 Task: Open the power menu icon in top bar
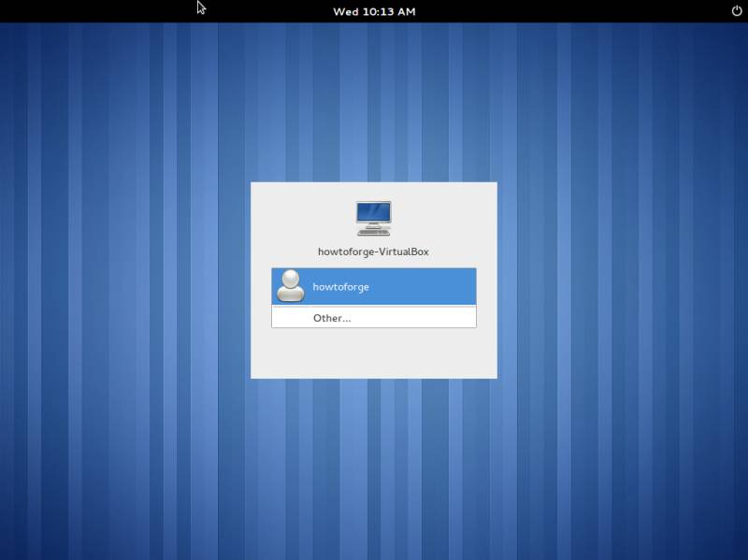pos(737,11)
